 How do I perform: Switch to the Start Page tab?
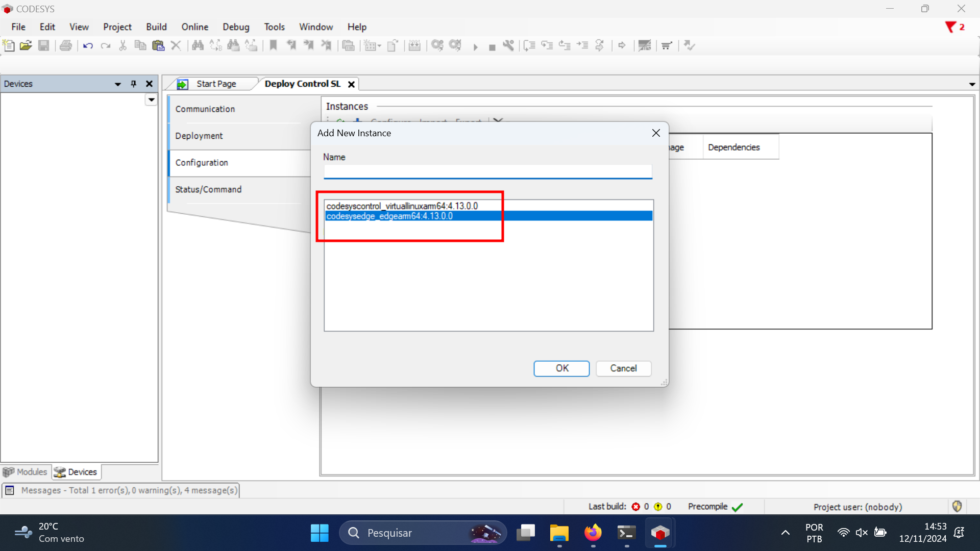(x=216, y=84)
